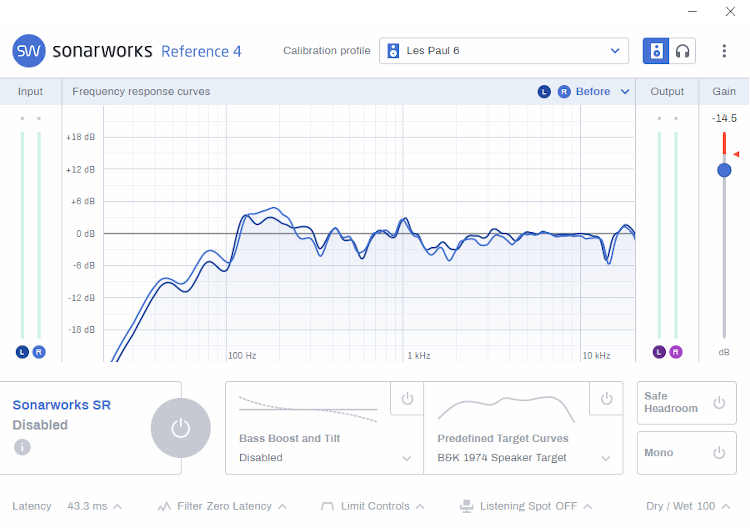Image resolution: width=750 pixels, height=528 pixels.
Task: Click the Filter Zero Latency waveform icon
Action: pos(165,506)
